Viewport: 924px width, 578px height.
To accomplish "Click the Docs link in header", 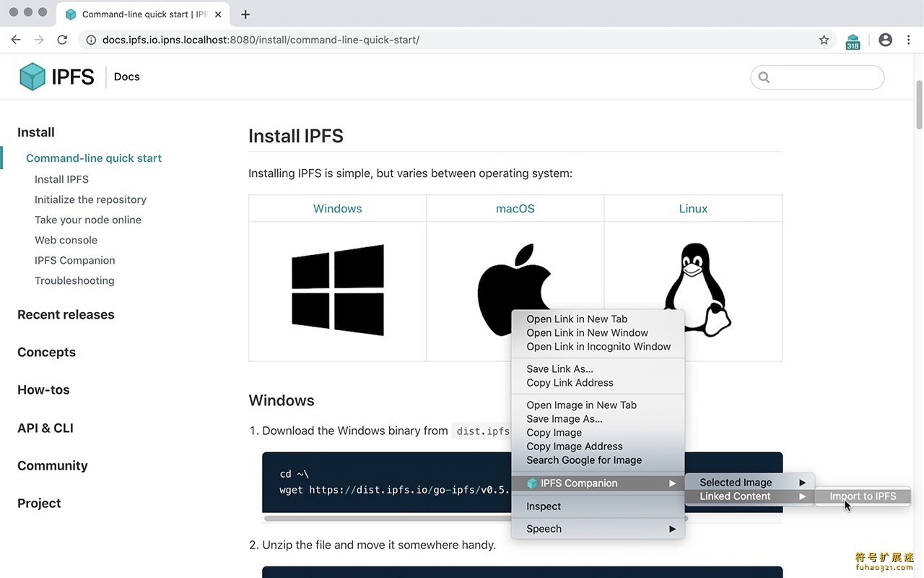I will tap(126, 77).
